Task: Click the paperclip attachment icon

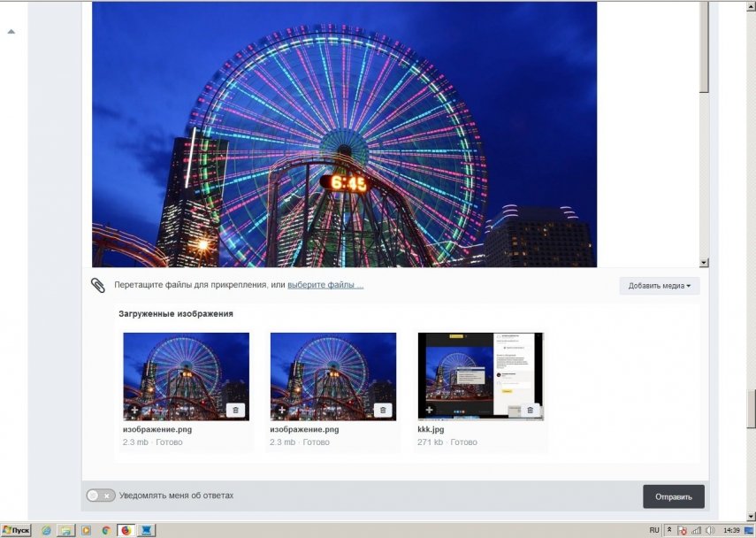Action: tap(98, 285)
